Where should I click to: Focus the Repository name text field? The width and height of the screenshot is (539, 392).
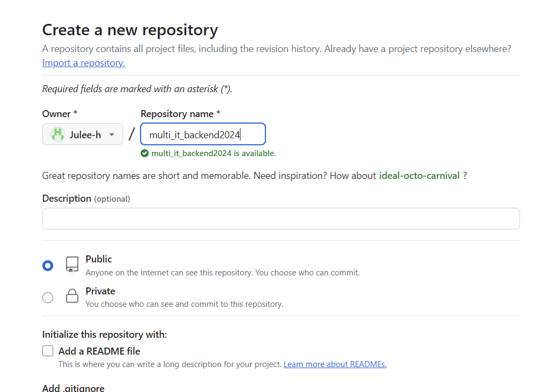(x=202, y=134)
